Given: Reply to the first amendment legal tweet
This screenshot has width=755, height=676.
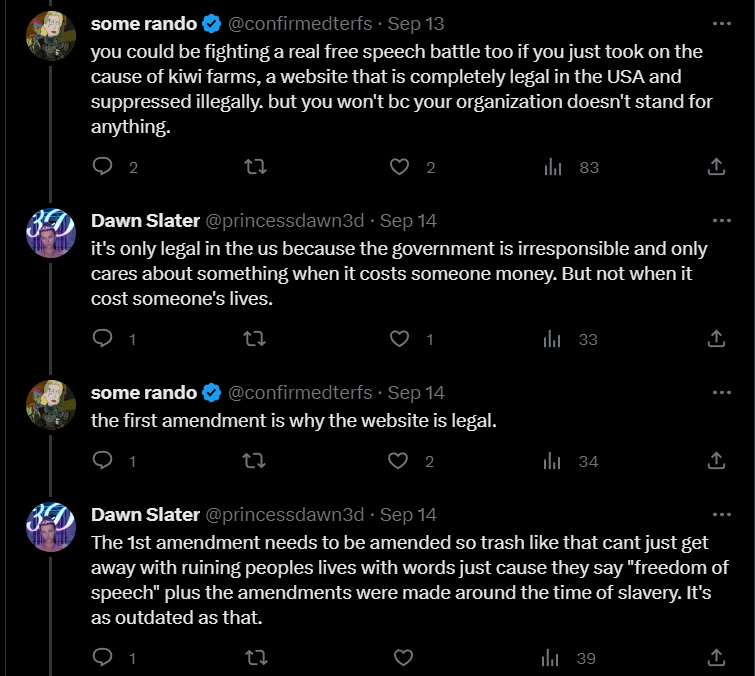Looking at the screenshot, I should (102, 460).
